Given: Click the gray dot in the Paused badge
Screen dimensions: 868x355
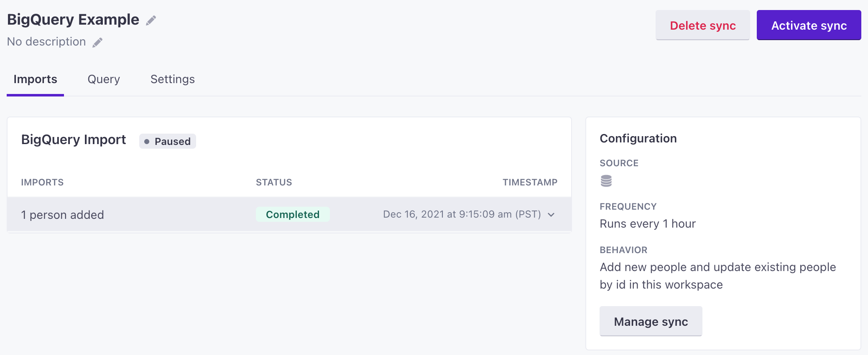Looking at the screenshot, I should (x=147, y=142).
